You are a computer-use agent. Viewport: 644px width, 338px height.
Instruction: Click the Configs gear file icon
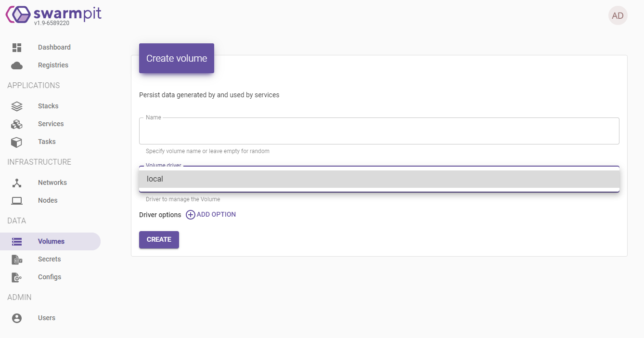click(x=17, y=277)
